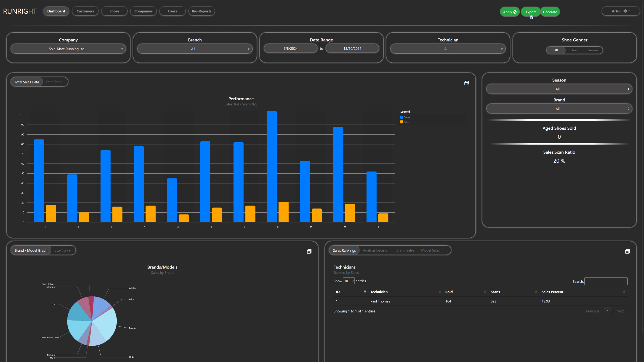This screenshot has width=644, height=362.
Task: Open the Branch dropdown
Action: tap(195, 49)
